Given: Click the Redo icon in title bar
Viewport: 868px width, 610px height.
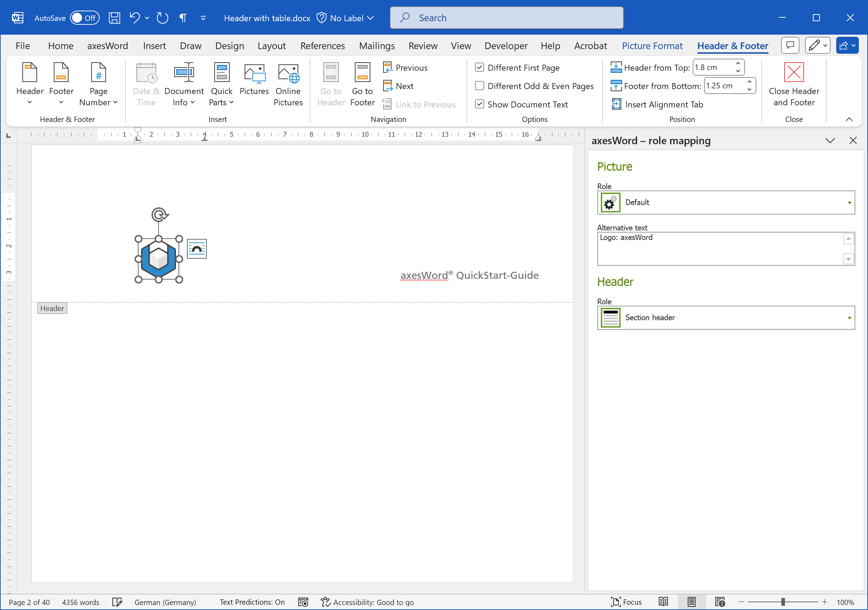Looking at the screenshot, I should [x=162, y=18].
